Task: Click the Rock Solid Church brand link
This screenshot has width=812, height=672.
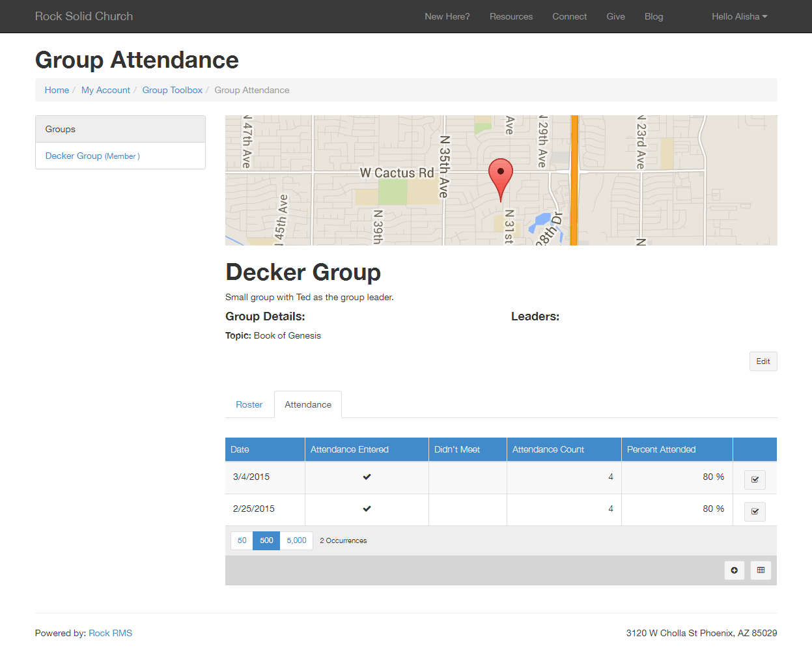Action: pos(84,16)
